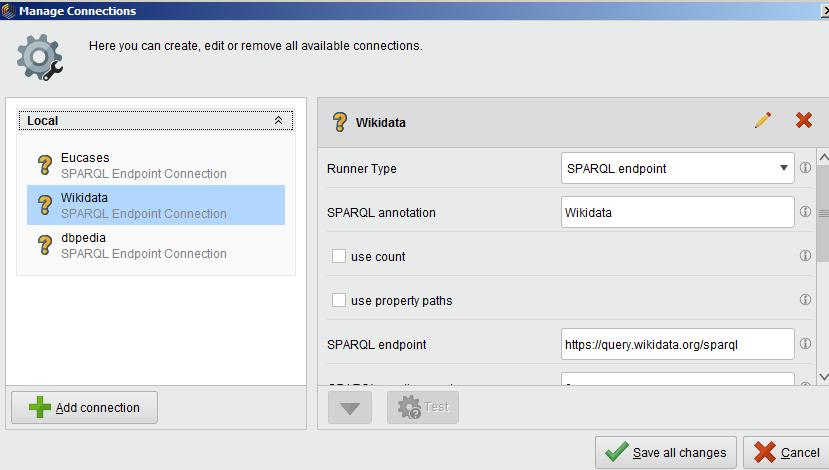The image size is (829, 470).
Task: Open the down-arrow options button beside Test
Action: click(349, 408)
